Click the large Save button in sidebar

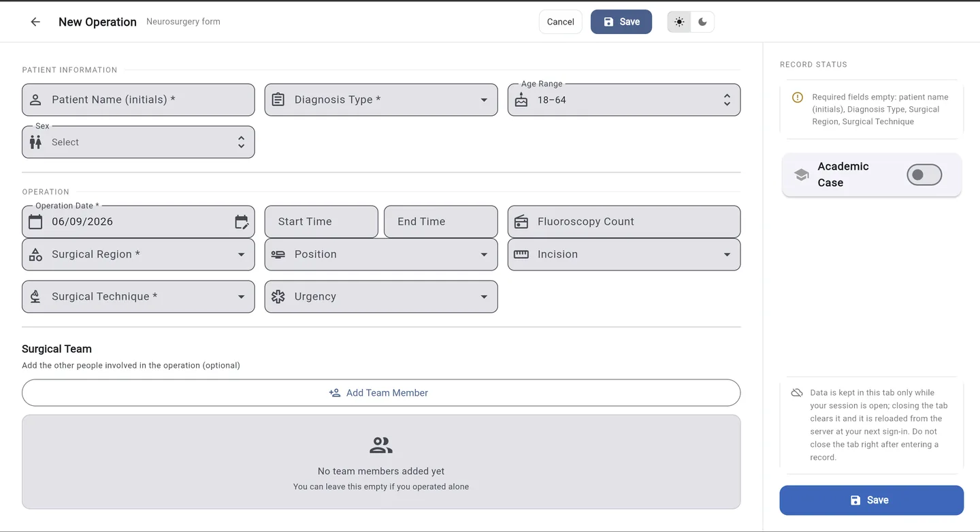click(x=872, y=500)
